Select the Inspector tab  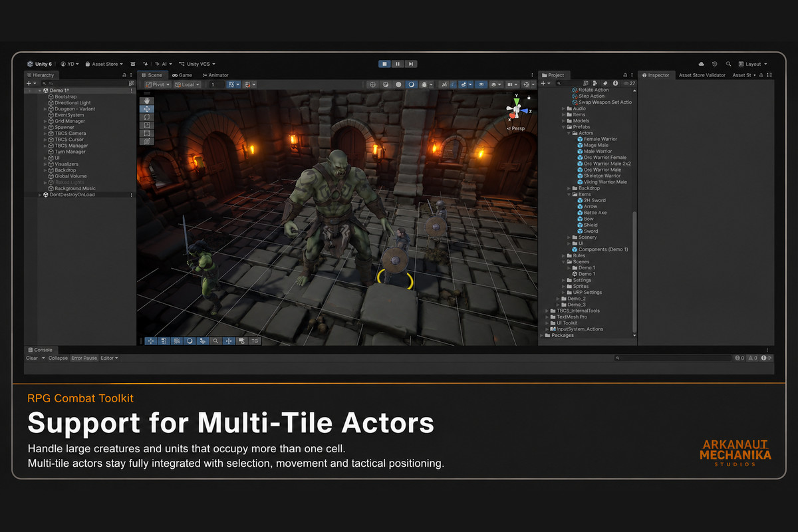[655, 75]
